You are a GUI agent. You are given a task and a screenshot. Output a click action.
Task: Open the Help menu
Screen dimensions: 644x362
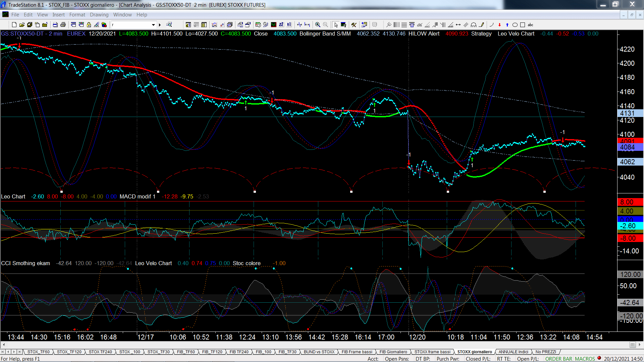142,15
